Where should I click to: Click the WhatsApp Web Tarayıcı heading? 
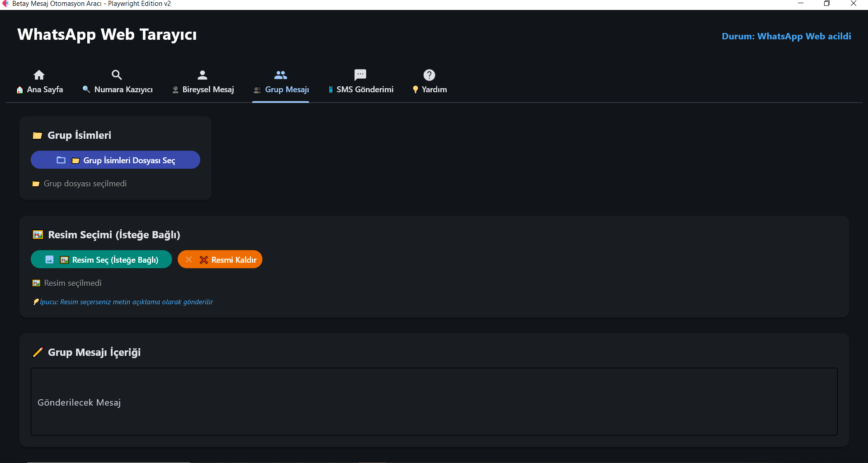pos(107,35)
